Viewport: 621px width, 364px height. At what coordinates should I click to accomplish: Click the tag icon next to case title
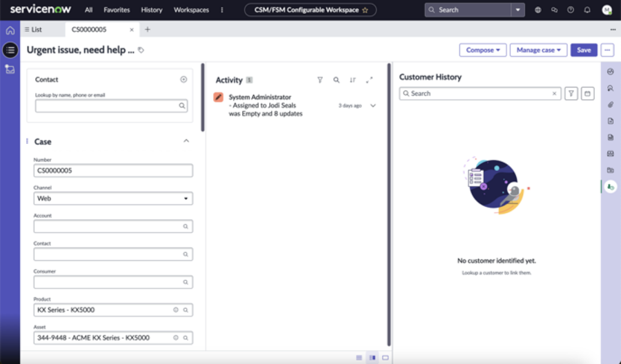click(x=141, y=50)
